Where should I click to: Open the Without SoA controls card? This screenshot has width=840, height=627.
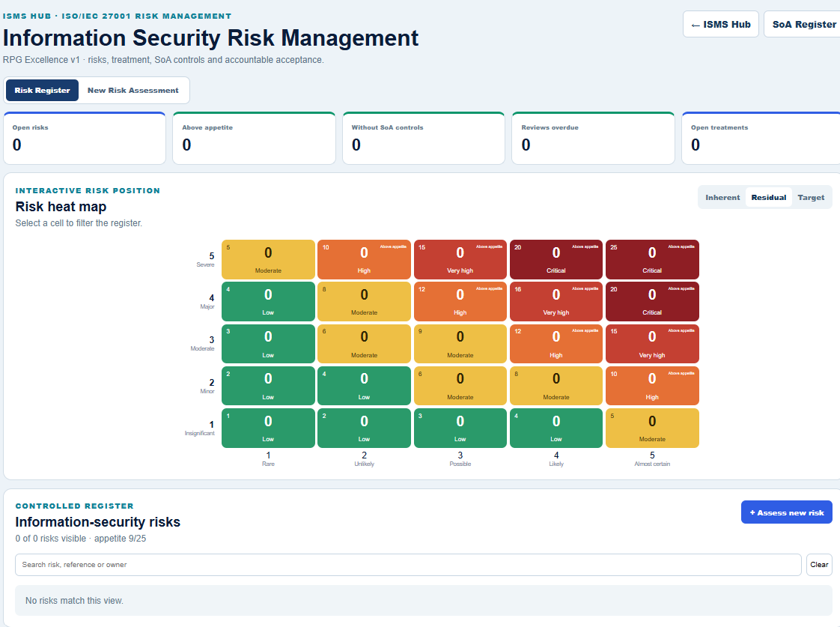[x=424, y=139]
